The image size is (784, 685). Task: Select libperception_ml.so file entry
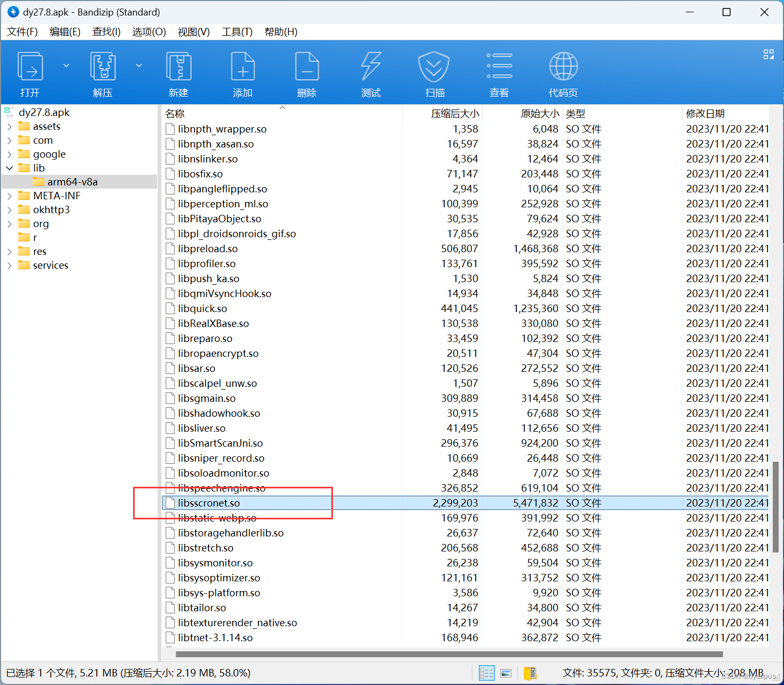(x=223, y=204)
